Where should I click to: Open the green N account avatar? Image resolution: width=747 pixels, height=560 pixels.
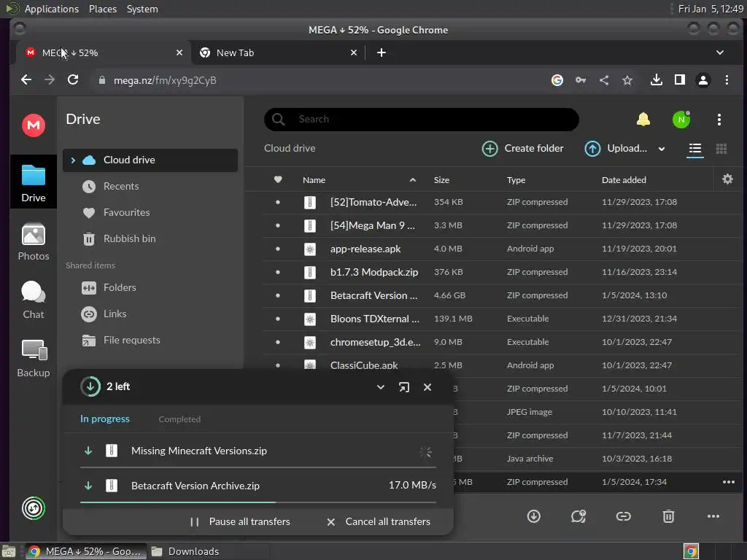[x=681, y=119]
